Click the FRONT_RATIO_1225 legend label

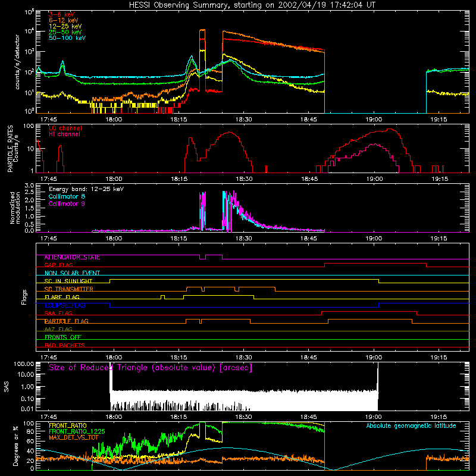pyautogui.click(x=77, y=431)
